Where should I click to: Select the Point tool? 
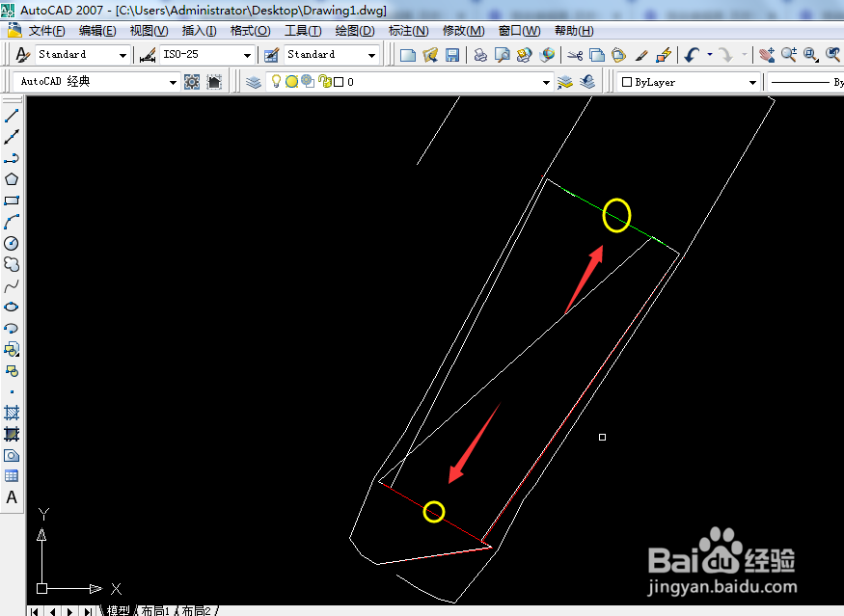[12, 391]
